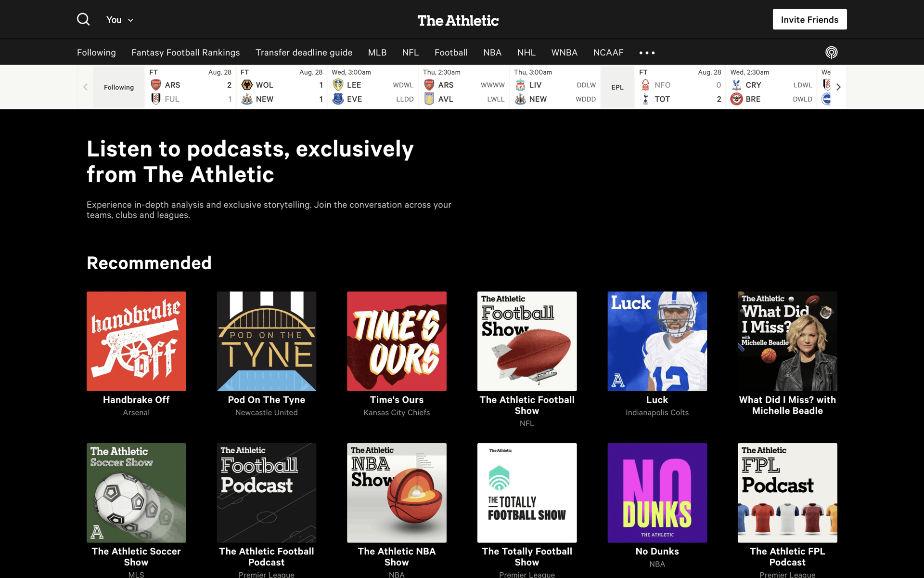The width and height of the screenshot is (924, 578).
Task: Click the Indianapolis Colts subtitle
Action: [x=657, y=413]
